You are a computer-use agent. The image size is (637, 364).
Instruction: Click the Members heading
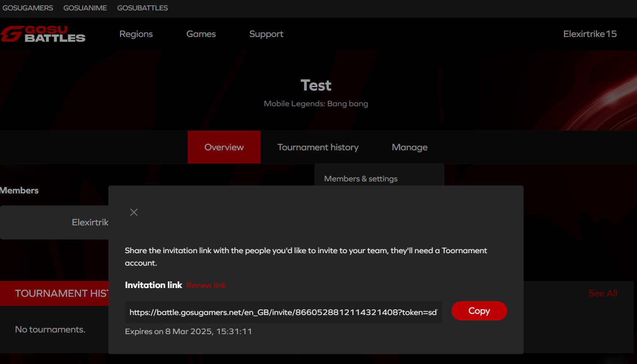click(19, 191)
